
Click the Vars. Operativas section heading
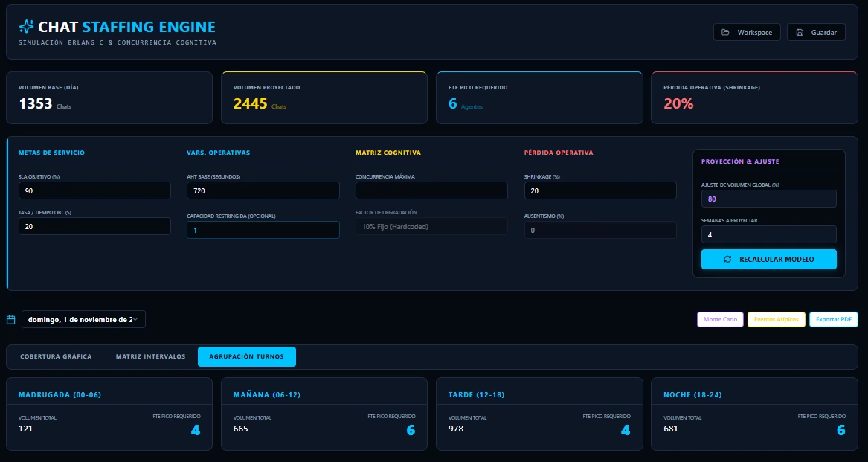coord(218,153)
